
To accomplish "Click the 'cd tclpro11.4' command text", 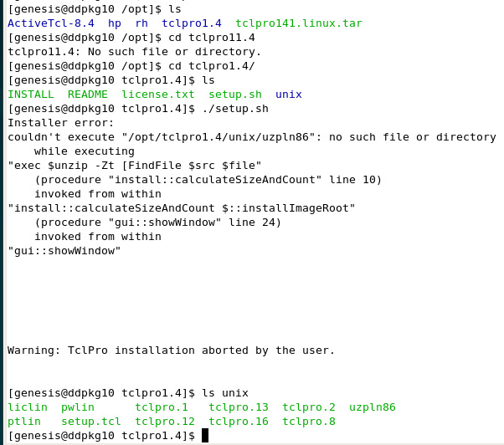I will 212,38.
